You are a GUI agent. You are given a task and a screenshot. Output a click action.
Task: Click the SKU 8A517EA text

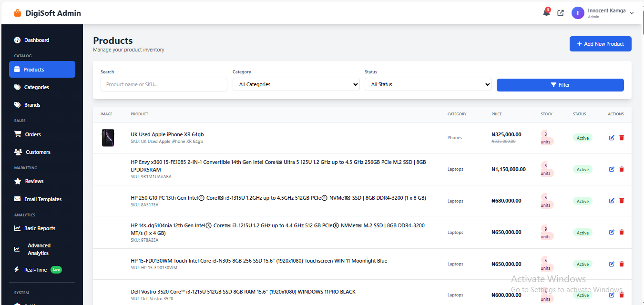click(144, 205)
